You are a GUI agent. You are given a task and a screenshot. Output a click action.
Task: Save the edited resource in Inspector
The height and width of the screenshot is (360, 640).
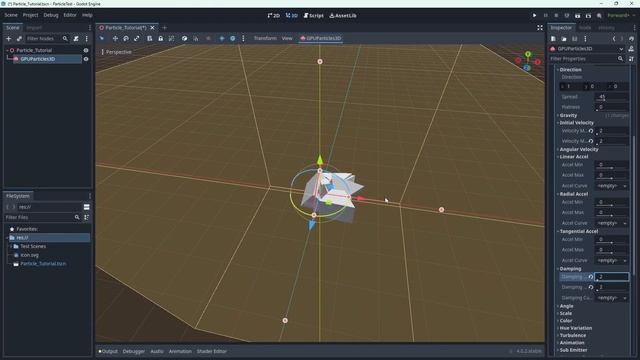(574, 39)
